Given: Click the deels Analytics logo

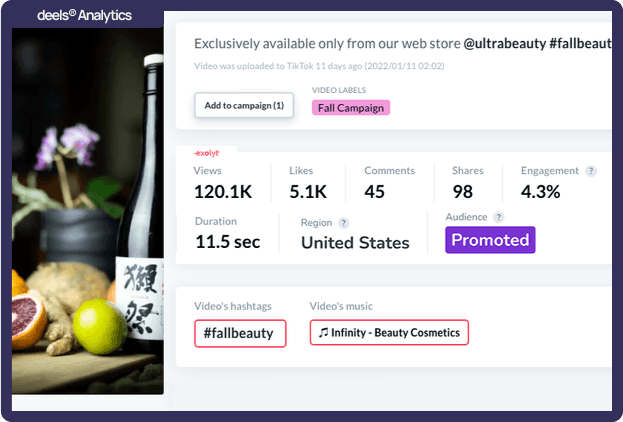Looking at the screenshot, I should coord(84,16).
